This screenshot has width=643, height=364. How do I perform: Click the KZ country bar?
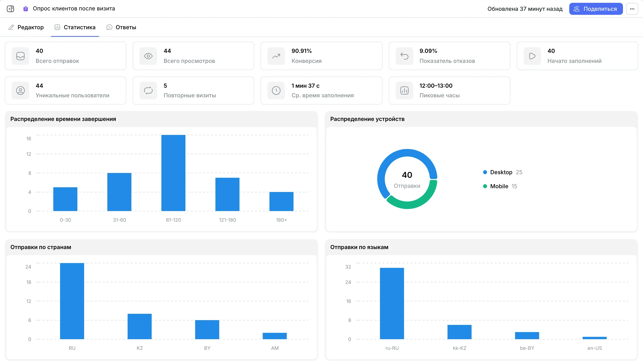[x=140, y=327]
